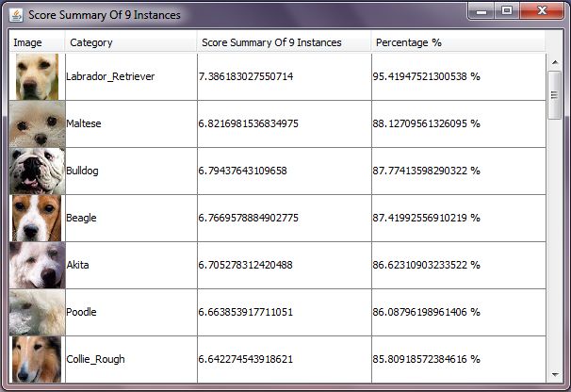Click the Java icon in title bar

pyautogui.click(x=16, y=15)
